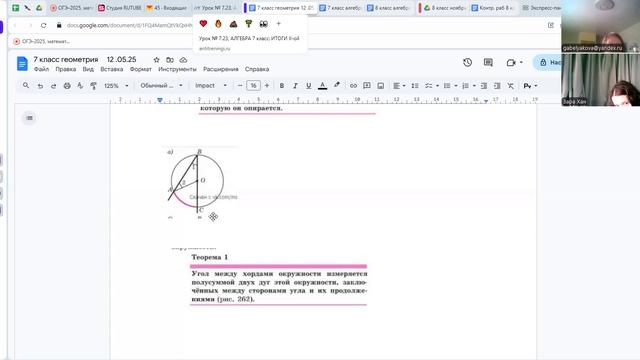Click the gabelyakova webcam thumbnail
Viewport: 640px width, 360px height.
(600, 26)
